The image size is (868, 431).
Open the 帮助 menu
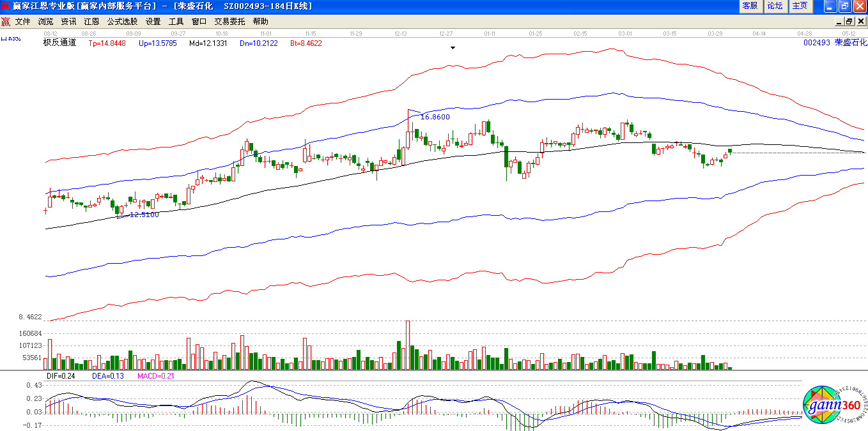pos(261,22)
